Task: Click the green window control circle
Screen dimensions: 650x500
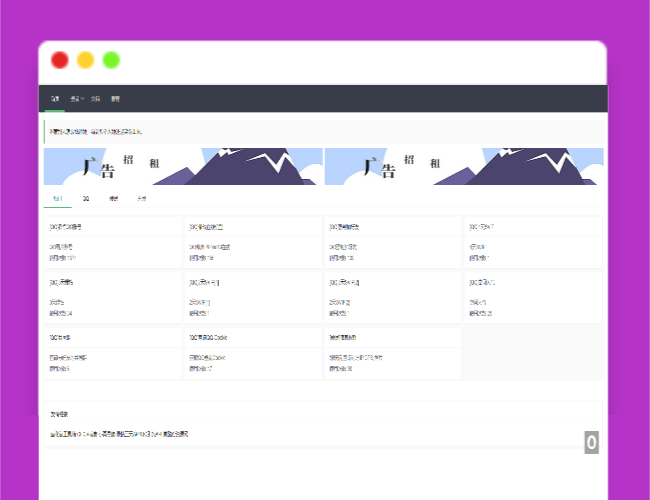Action: click(x=111, y=60)
